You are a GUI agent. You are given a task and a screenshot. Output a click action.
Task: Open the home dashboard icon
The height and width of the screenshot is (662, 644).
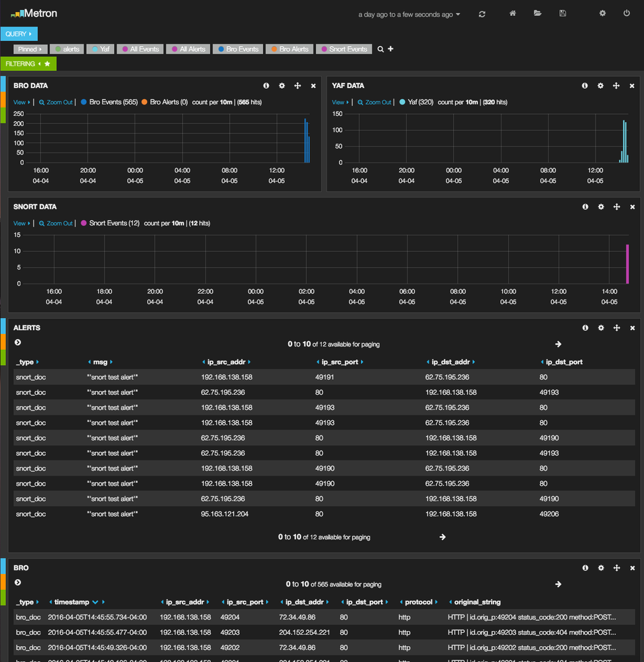(512, 13)
